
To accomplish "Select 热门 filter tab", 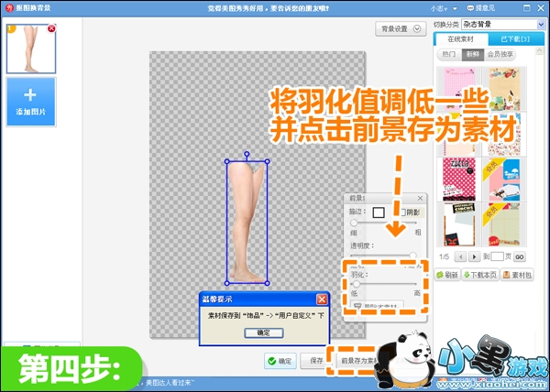I will coord(449,54).
